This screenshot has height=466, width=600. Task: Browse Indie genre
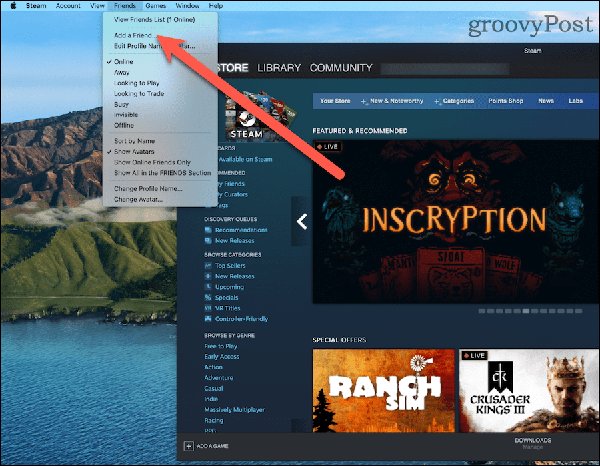pos(211,399)
